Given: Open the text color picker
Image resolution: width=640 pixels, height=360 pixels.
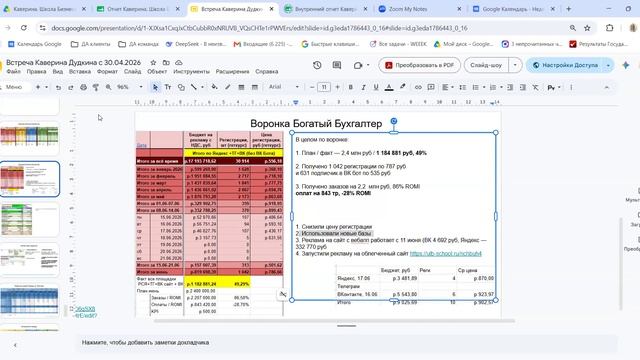Looking at the screenshot, I should [x=389, y=87].
